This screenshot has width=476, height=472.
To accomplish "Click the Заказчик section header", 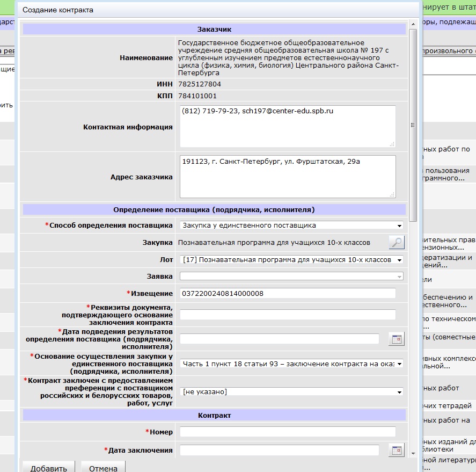I will (214, 30).
